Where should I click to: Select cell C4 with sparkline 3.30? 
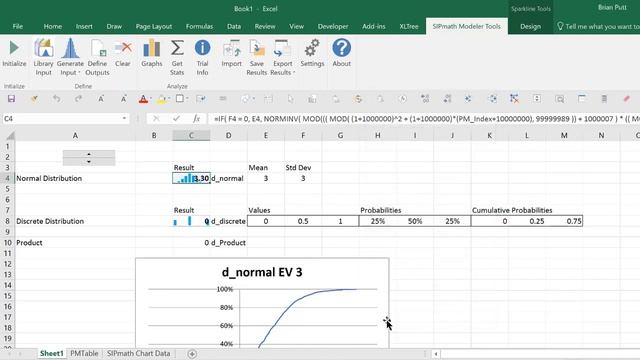tap(191, 178)
